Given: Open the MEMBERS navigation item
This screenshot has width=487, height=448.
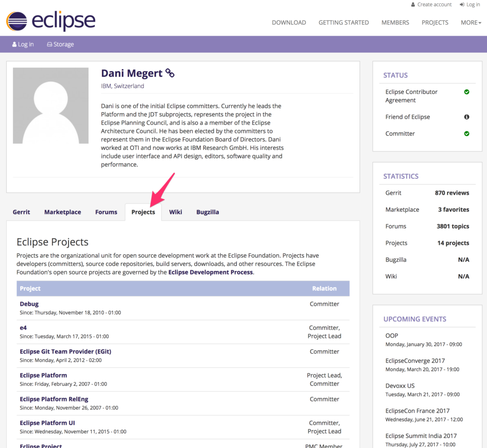Looking at the screenshot, I should coord(395,23).
